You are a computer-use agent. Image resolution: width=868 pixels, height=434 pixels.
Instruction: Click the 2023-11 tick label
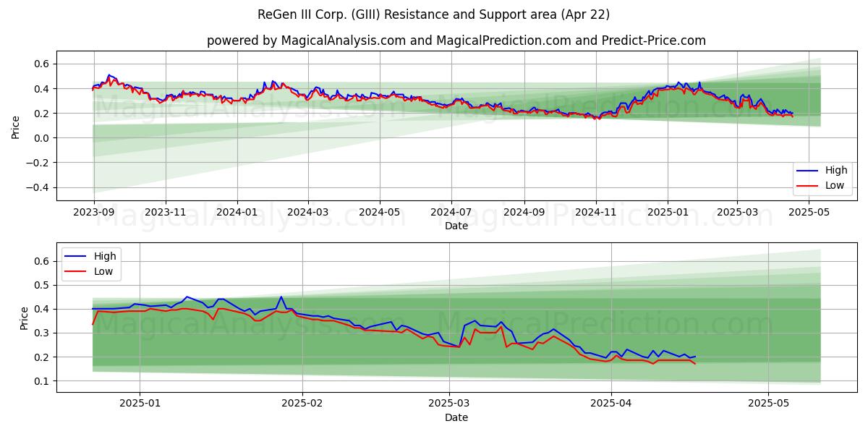point(166,211)
